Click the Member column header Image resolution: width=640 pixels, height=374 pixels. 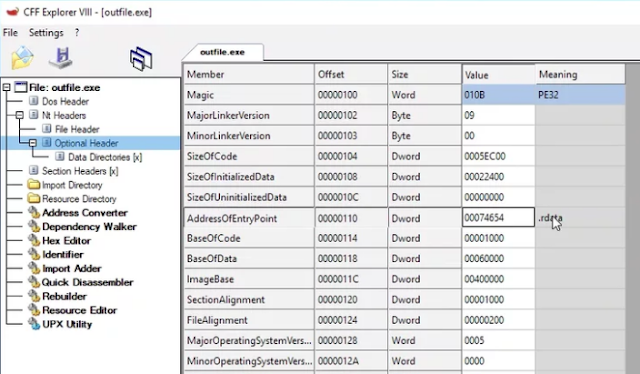[x=249, y=74]
